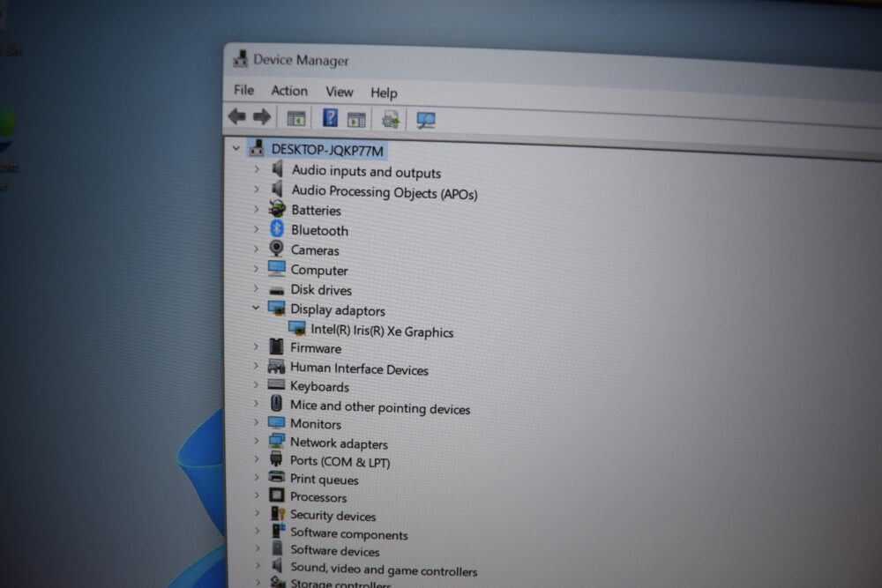Click the Action Pane toolbar icon
This screenshot has width=882, height=588.
click(x=356, y=120)
